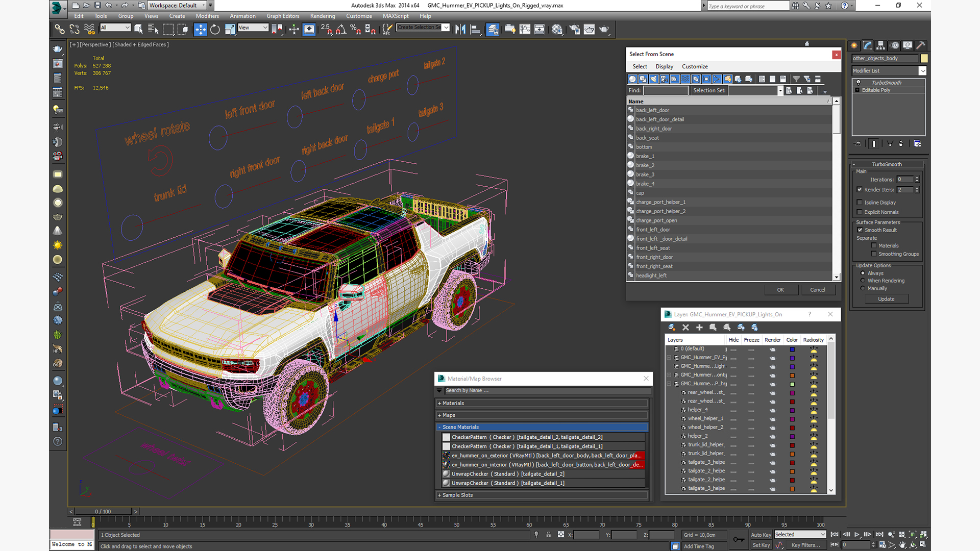Toggle the Render Iters checkbox

860,190
